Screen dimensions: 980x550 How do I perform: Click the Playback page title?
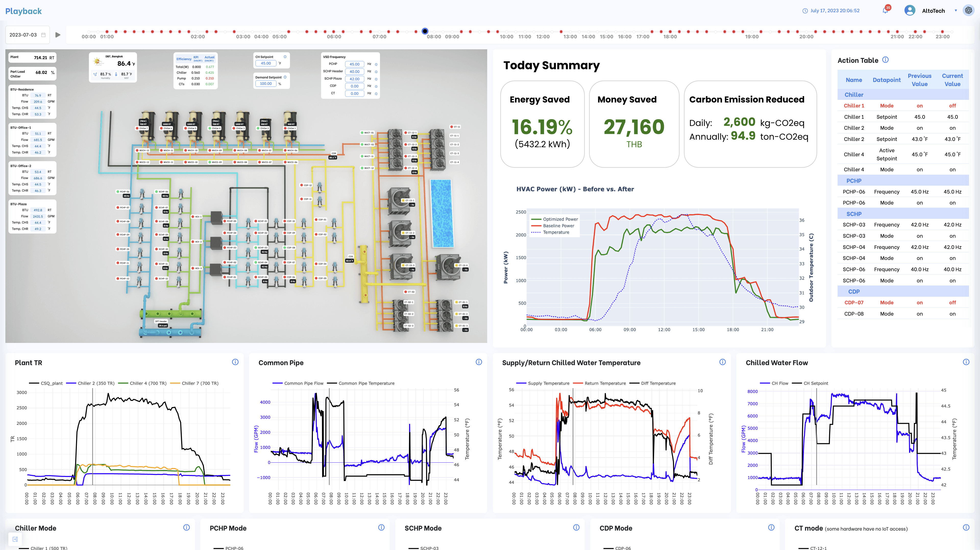point(23,11)
